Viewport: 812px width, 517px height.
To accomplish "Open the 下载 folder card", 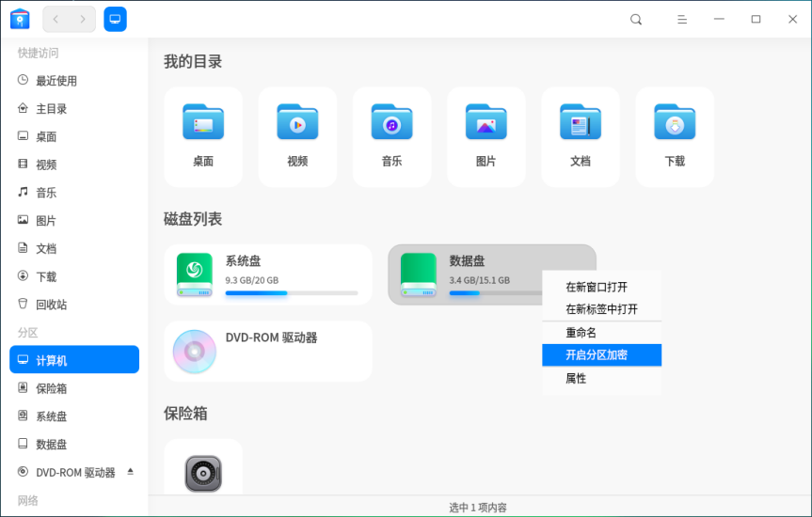I will coord(675,136).
